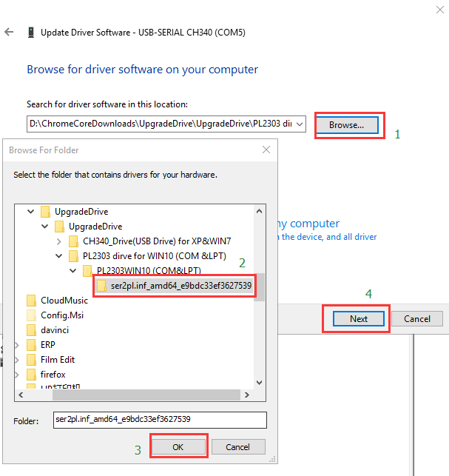Click the back arrow in the wizard header
449x476 pixels.
pyautogui.click(x=9, y=33)
